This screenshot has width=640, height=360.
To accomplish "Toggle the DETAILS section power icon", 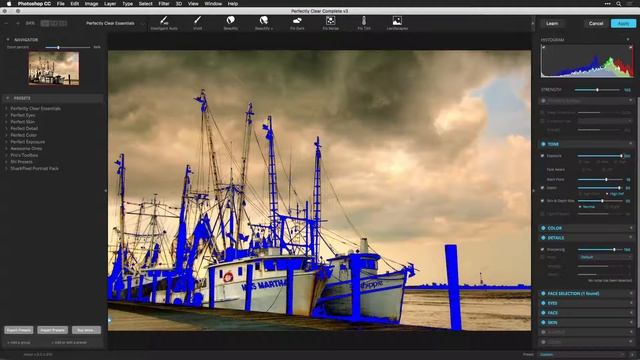I will 543,238.
